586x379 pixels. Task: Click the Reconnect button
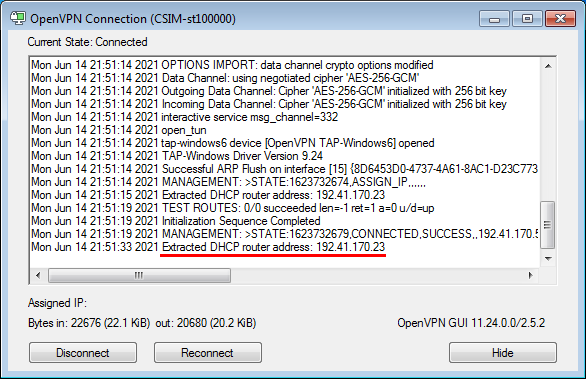click(x=208, y=352)
